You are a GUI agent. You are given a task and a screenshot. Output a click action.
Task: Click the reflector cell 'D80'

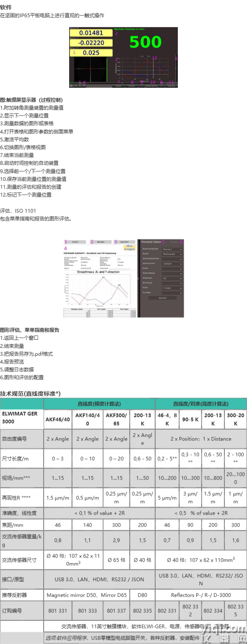142,595
